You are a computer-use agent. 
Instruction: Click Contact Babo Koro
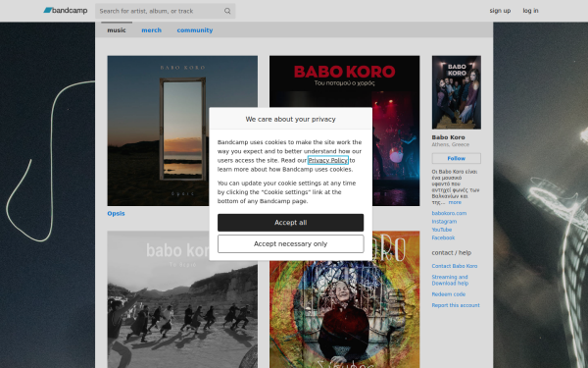455,266
